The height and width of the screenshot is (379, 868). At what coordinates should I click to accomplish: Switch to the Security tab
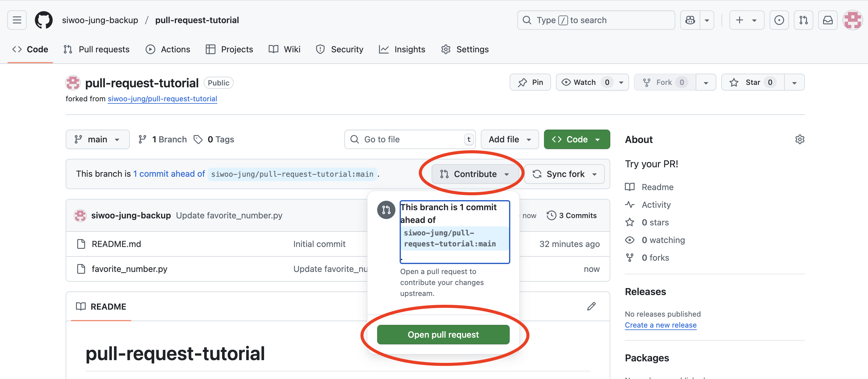[x=340, y=49]
